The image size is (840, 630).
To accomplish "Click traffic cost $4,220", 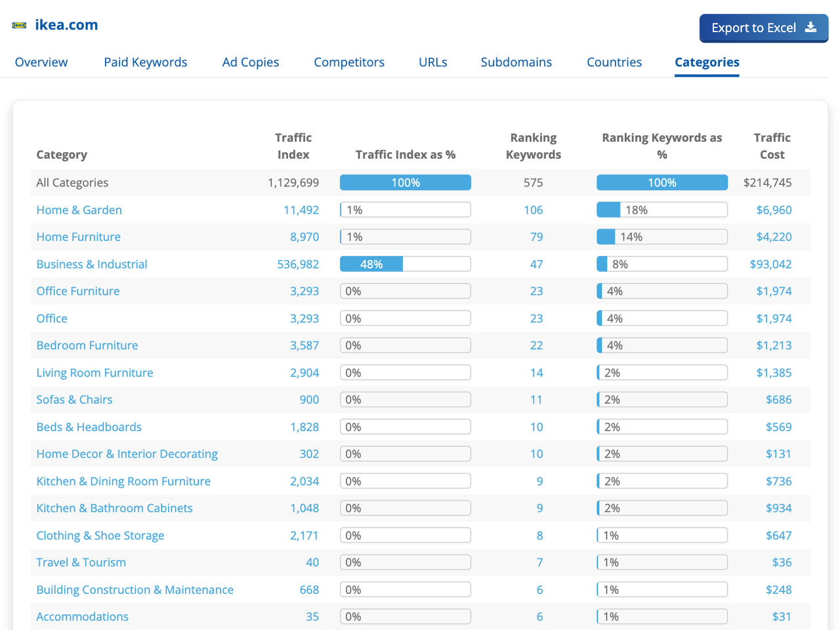I will coord(774,237).
